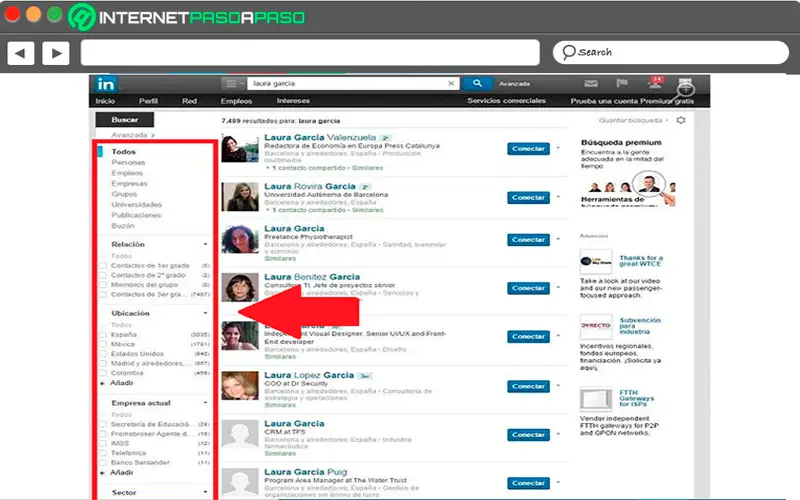
Task: Click the browser Search box
Action: pos(671,53)
